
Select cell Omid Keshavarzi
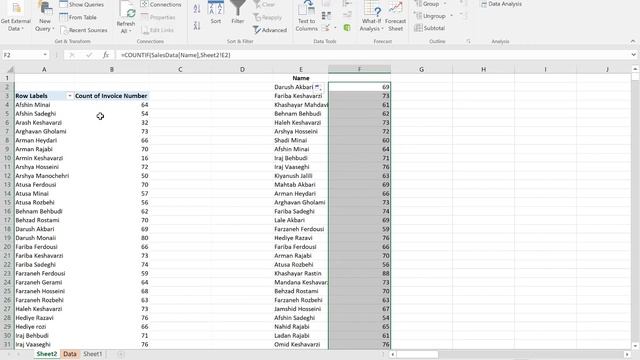301,344
